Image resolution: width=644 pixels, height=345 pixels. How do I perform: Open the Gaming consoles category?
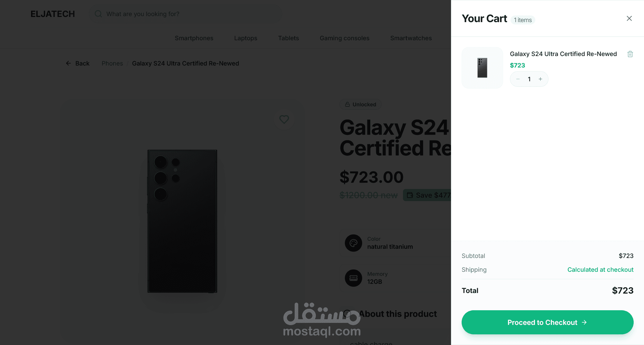tap(344, 38)
